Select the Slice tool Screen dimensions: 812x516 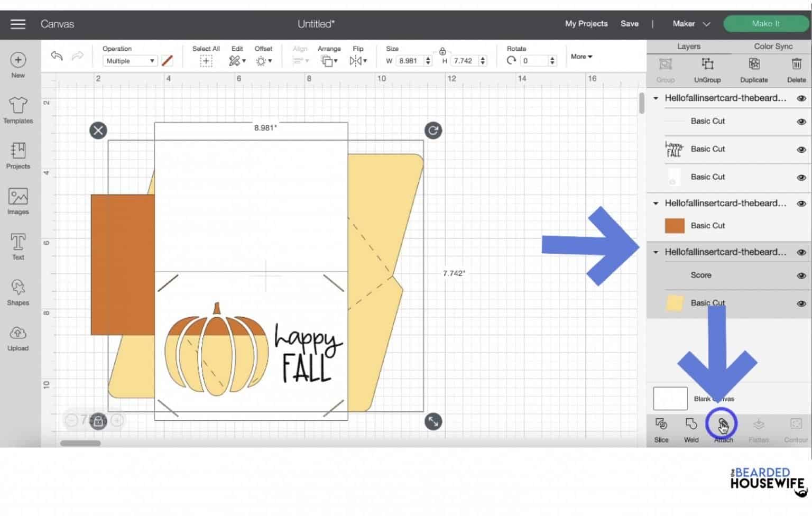[x=661, y=428]
